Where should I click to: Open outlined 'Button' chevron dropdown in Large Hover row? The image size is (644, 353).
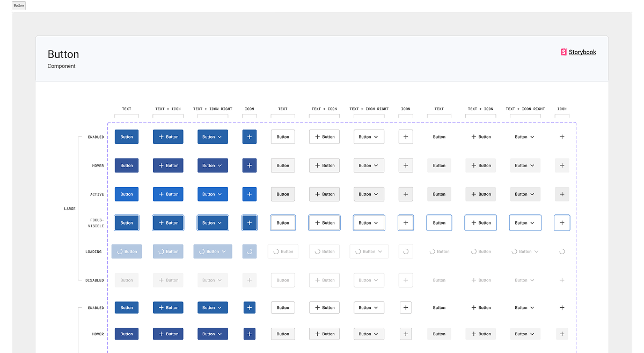[x=369, y=165]
